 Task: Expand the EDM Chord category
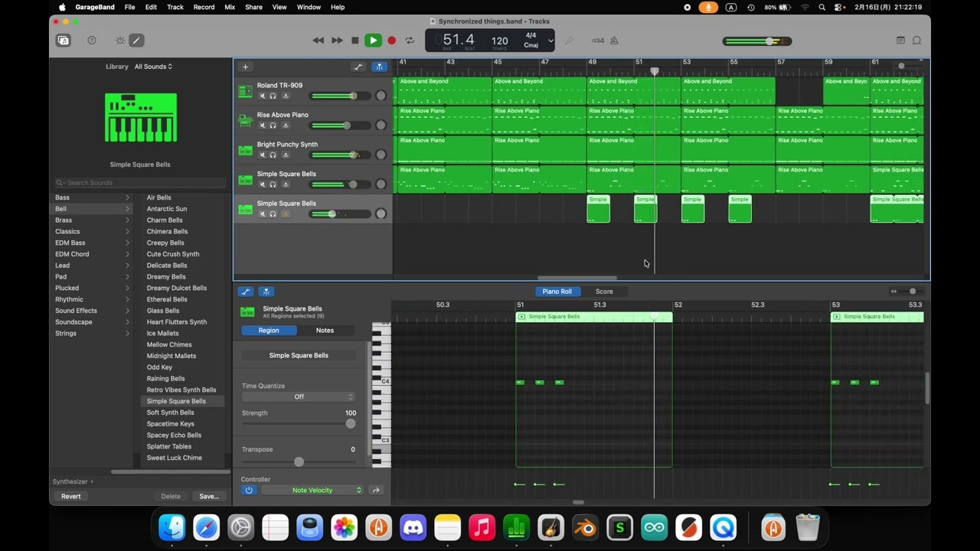pos(127,254)
